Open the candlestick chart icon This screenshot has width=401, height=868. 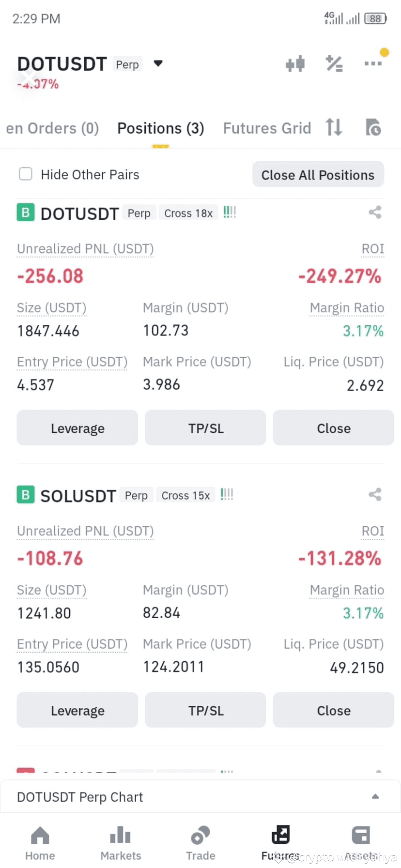[295, 64]
